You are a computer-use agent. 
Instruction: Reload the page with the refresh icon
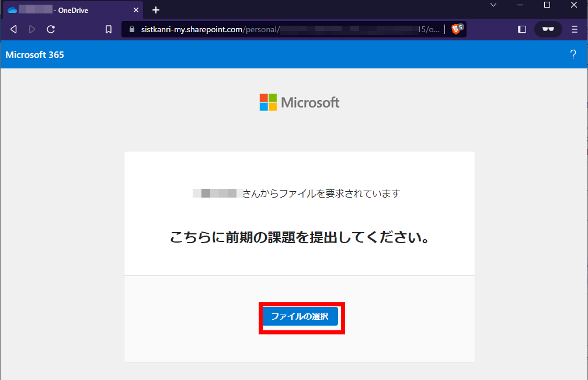click(51, 29)
